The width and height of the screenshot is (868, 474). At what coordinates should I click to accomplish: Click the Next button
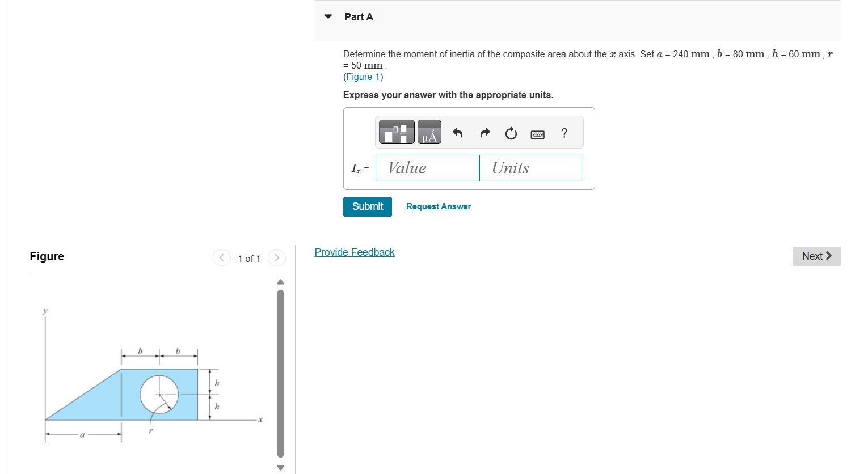(x=816, y=256)
